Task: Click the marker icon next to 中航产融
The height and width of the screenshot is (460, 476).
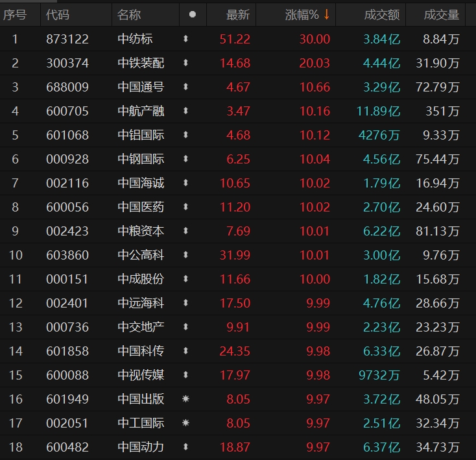Action: coord(186,112)
